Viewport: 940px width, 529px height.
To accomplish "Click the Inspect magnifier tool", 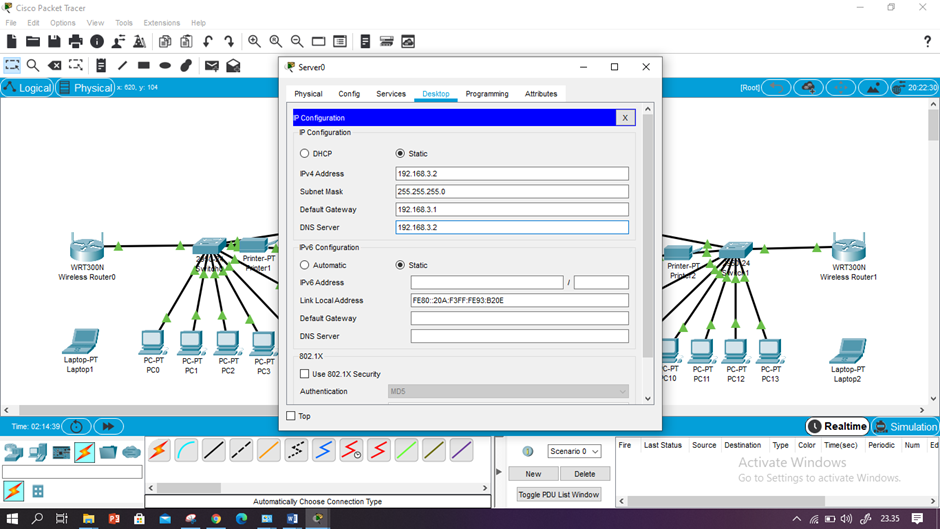I will coord(33,65).
